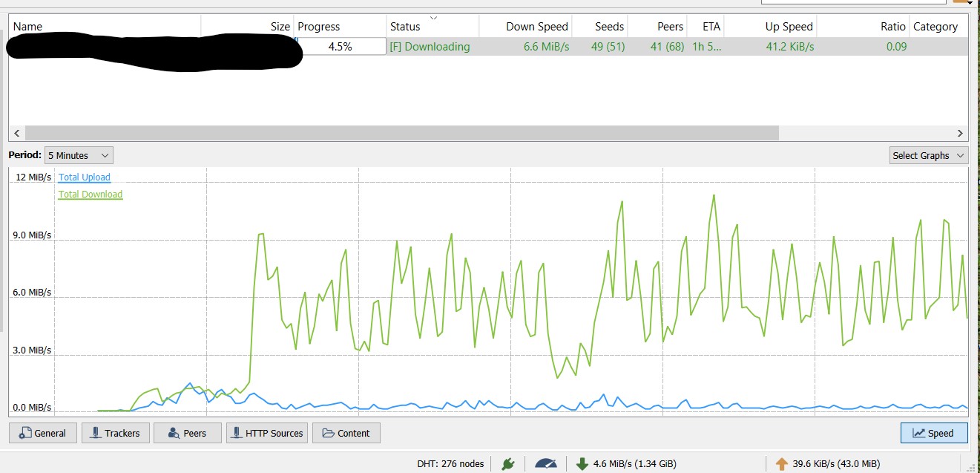Image resolution: width=980 pixels, height=473 pixels.
Task: Sort torrents by Name column
Action: click(105, 26)
